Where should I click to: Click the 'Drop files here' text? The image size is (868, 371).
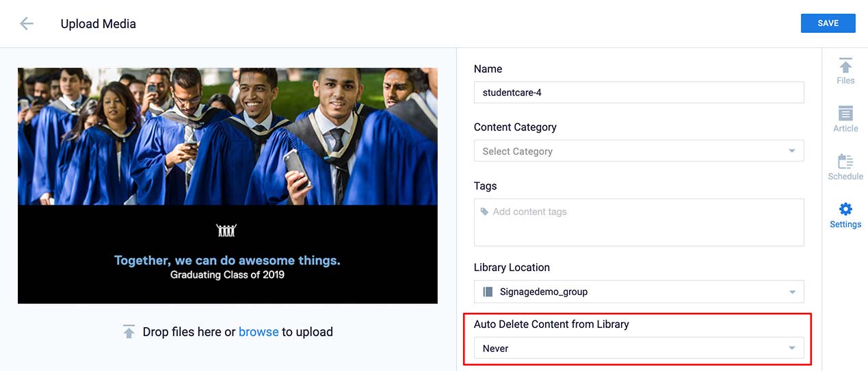(182, 332)
